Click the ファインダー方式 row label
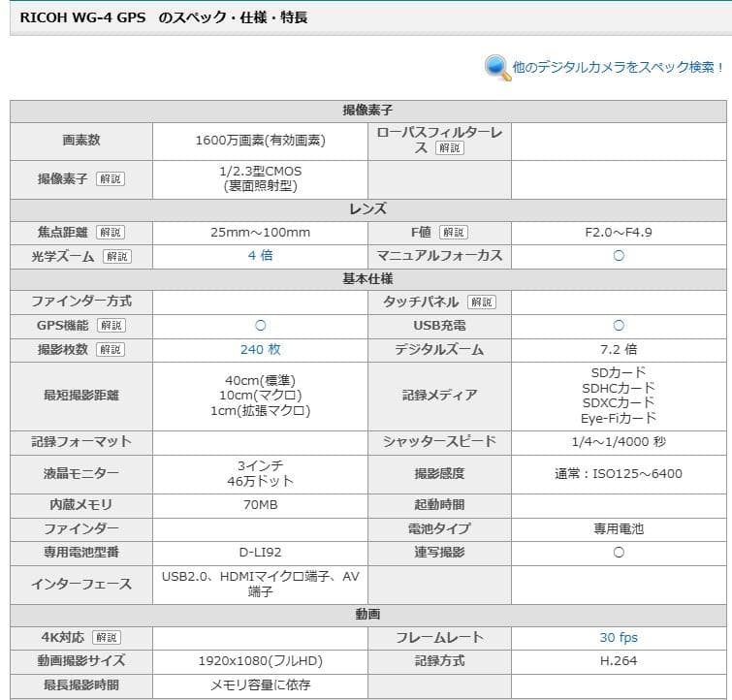732x700 pixels. click(x=81, y=302)
